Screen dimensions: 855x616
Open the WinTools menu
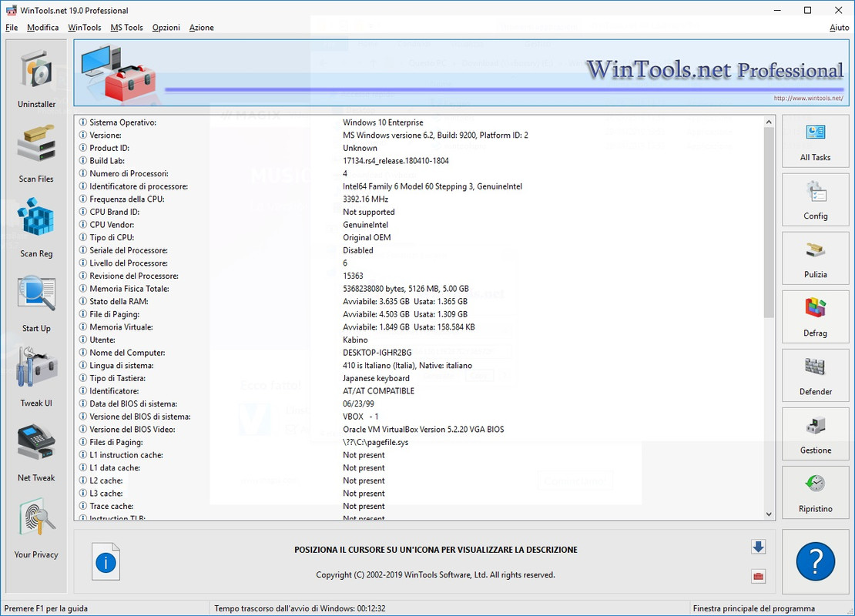coord(85,27)
